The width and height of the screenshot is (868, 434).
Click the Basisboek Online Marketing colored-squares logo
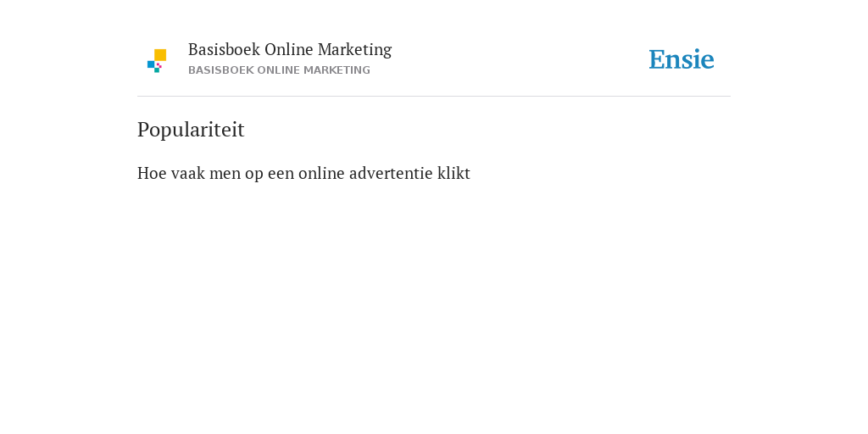tap(157, 61)
